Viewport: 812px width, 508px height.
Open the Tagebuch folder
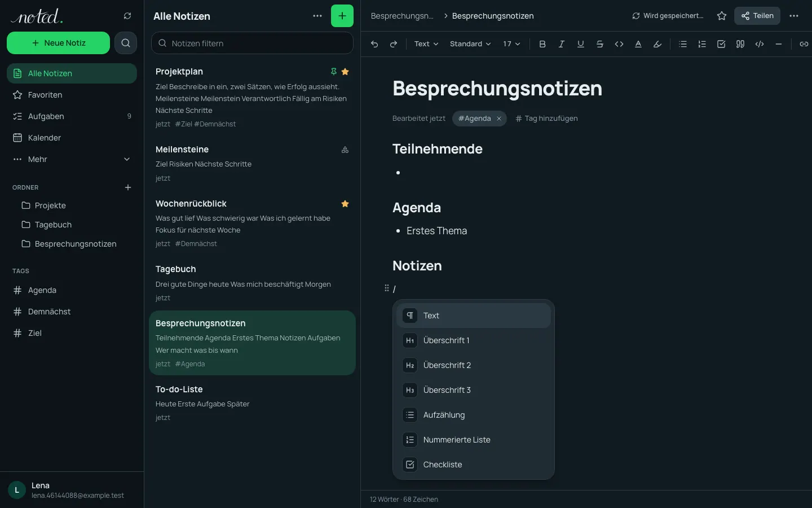[x=72, y=225]
